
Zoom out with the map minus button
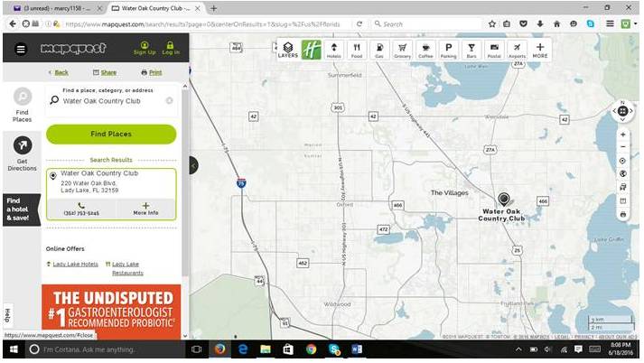pyautogui.click(x=623, y=146)
